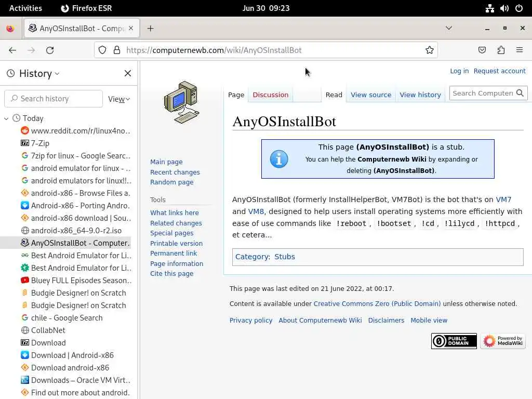Go back to previous page
Image resolution: width=532 pixels, height=399 pixels.
click(12, 50)
